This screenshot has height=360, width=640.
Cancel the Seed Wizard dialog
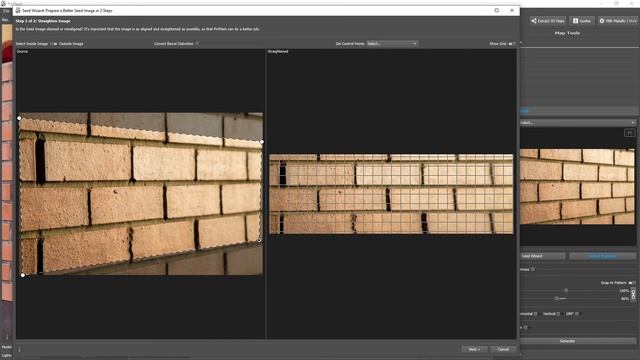(503, 349)
